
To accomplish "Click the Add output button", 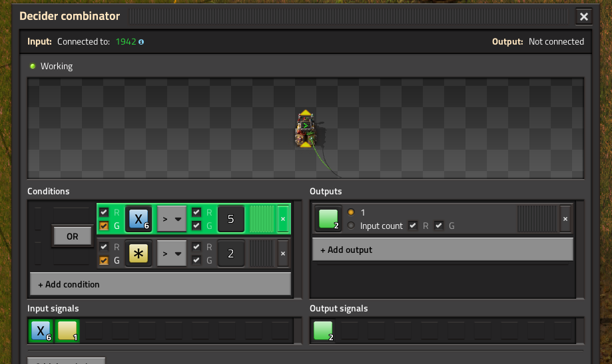I will pyautogui.click(x=442, y=250).
